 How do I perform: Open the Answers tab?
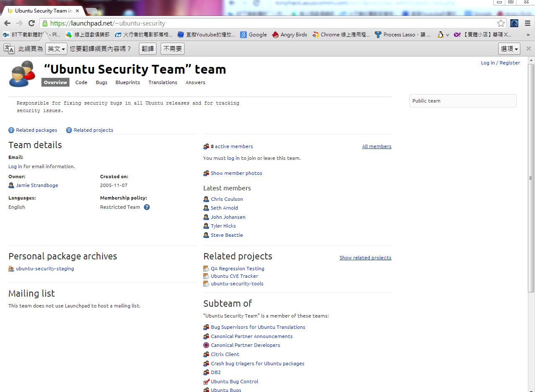point(195,82)
